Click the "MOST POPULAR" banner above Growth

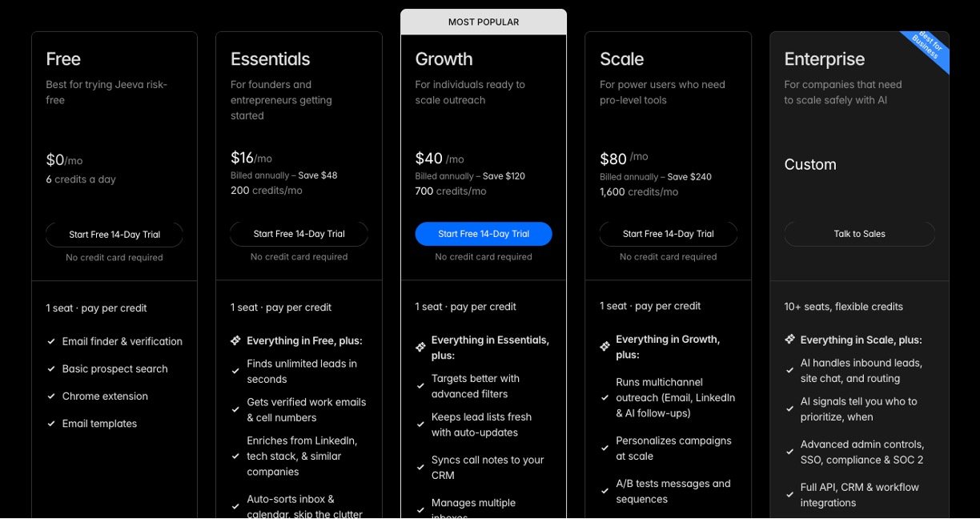[x=484, y=22]
